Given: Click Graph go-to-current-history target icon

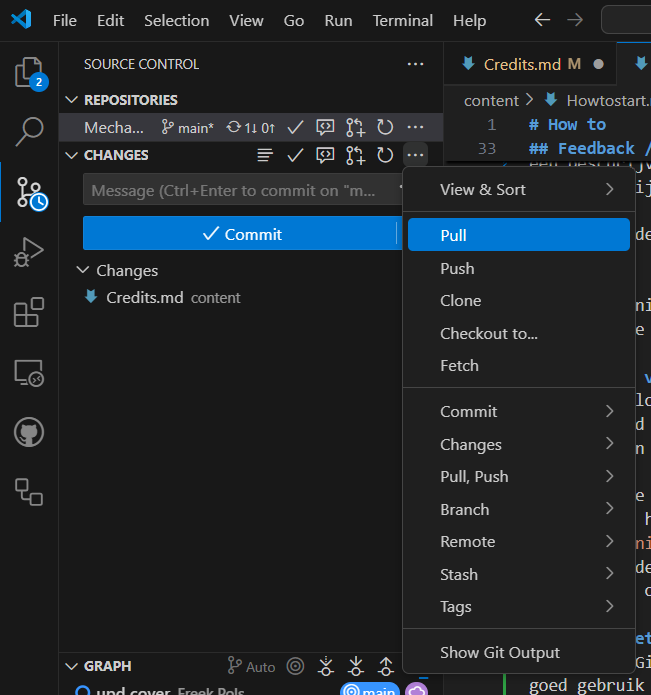Looking at the screenshot, I should point(296,666).
